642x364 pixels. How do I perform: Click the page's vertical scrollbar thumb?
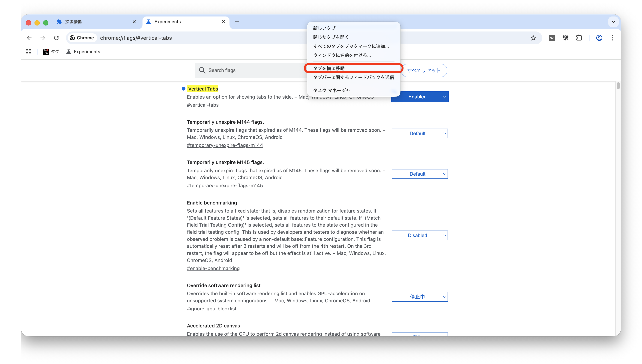click(618, 86)
